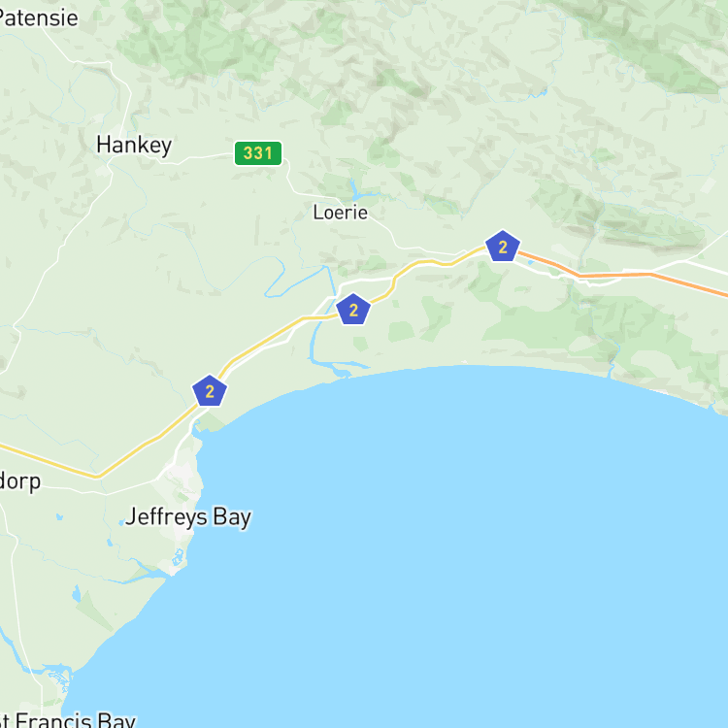Click the blue river loop below Loerie
Screen dimensions: 728x728
coord(276,279)
